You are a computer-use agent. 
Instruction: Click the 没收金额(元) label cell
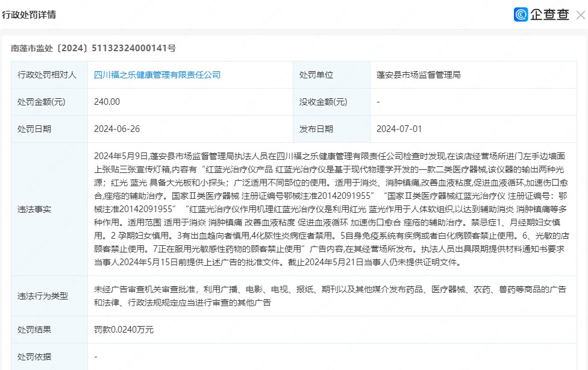[324, 102]
